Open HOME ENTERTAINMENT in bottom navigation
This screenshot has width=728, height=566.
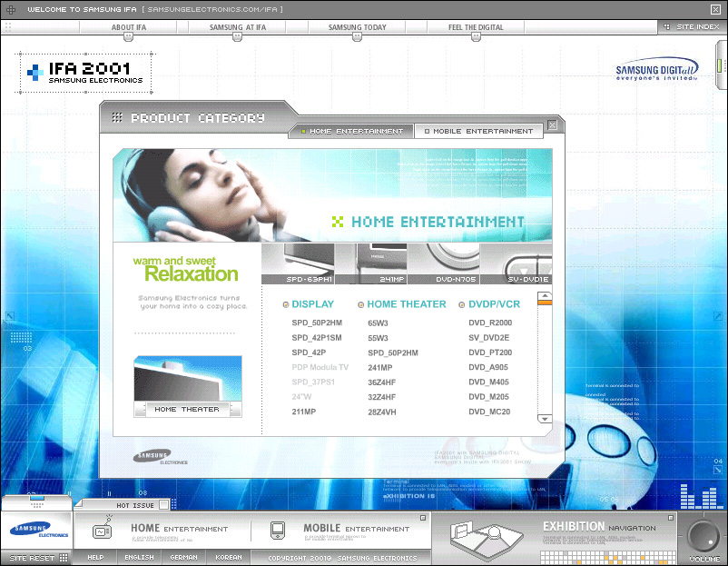(x=179, y=529)
